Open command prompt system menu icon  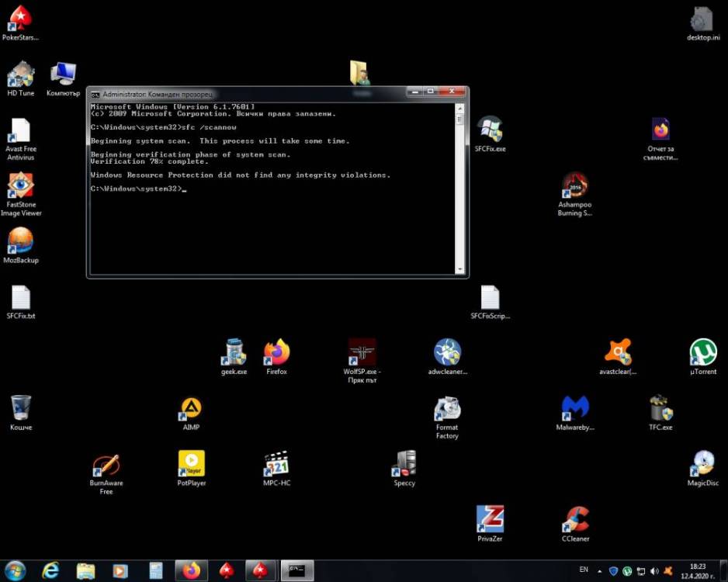point(95,95)
